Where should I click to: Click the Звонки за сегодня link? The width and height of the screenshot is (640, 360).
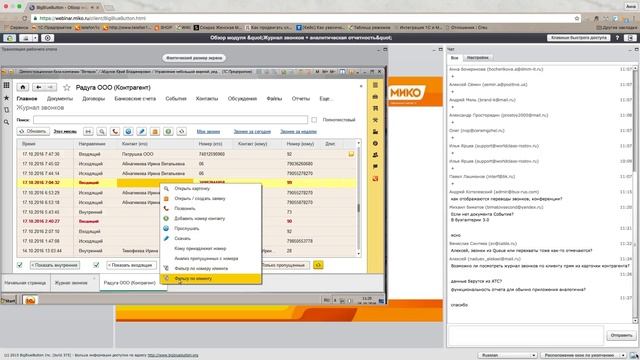click(252, 132)
